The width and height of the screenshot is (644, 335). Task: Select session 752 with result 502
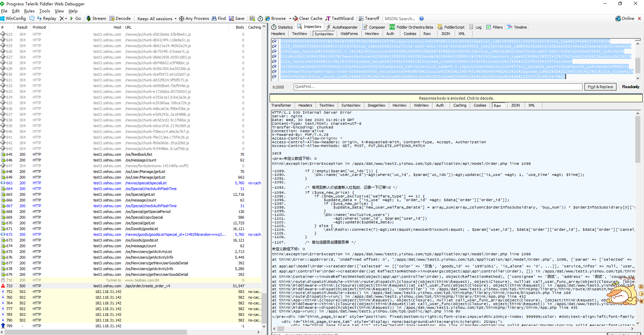[131, 292]
